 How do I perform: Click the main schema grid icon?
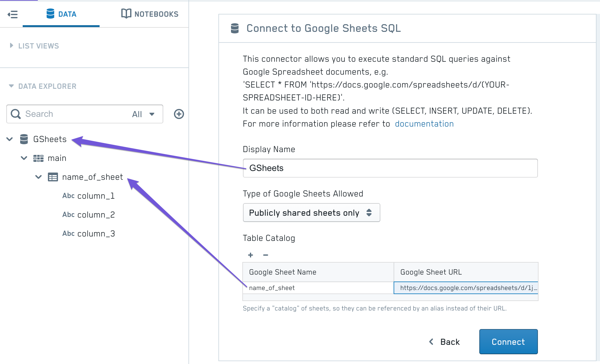[38, 158]
